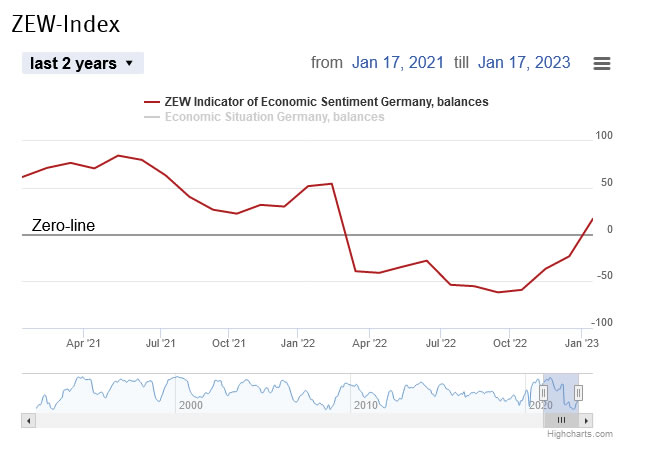Viewport: 649px width, 454px height.
Task: Click the navigator left range handle
Action: [x=543, y=392]
